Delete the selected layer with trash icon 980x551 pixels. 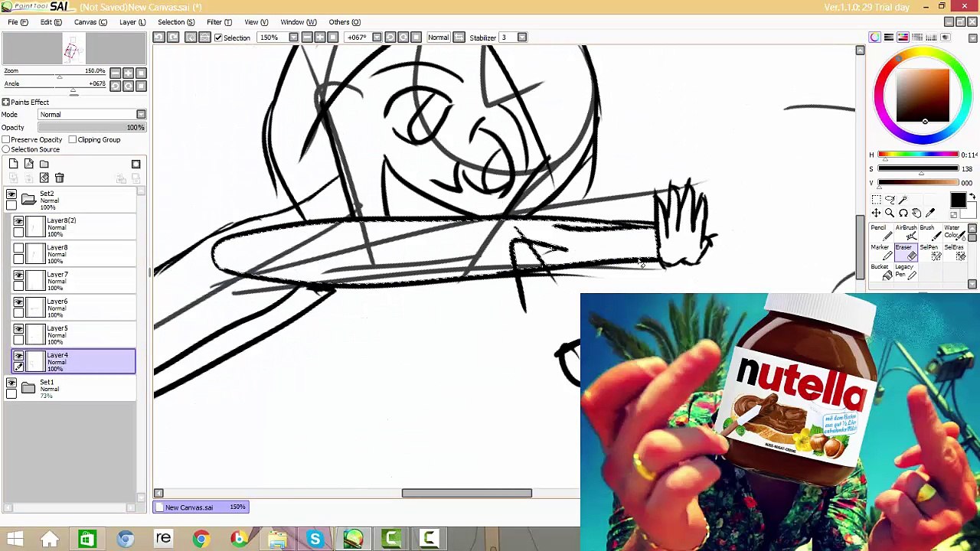(59, 178)
